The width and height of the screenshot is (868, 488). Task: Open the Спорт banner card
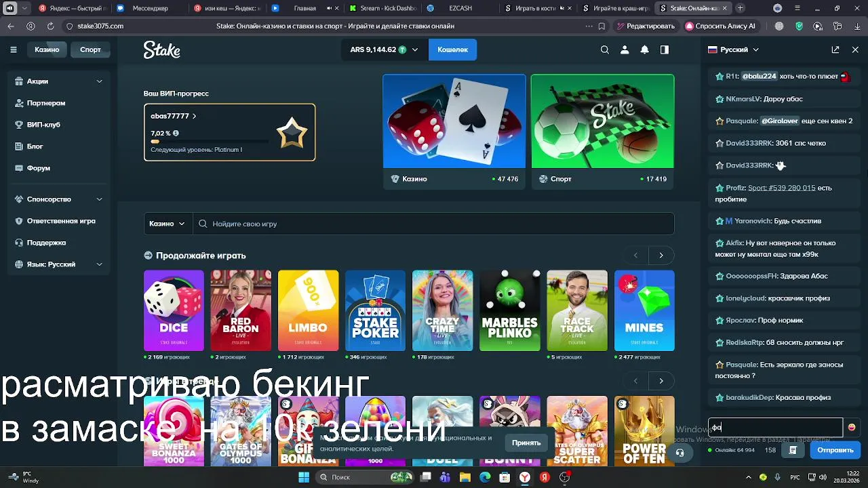coord(603,131)
